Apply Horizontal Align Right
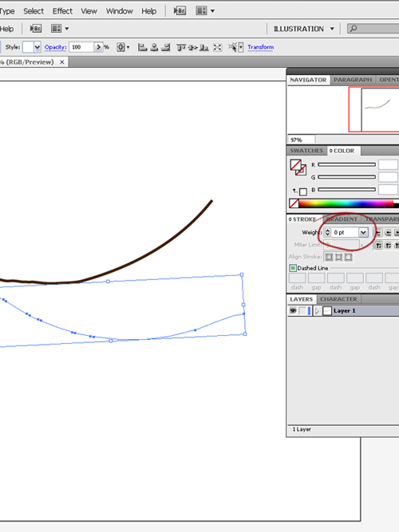The image size is (399, 532). (x=166, y=47)
